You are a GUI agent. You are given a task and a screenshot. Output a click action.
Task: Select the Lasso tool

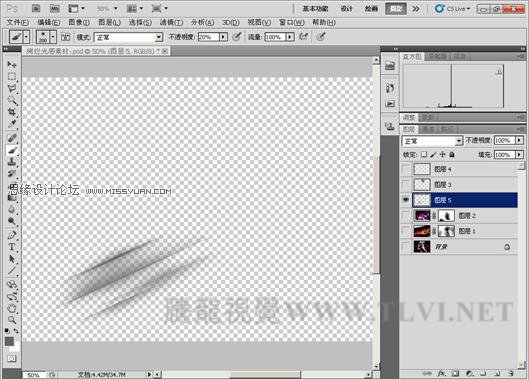[x=12, y=88]
